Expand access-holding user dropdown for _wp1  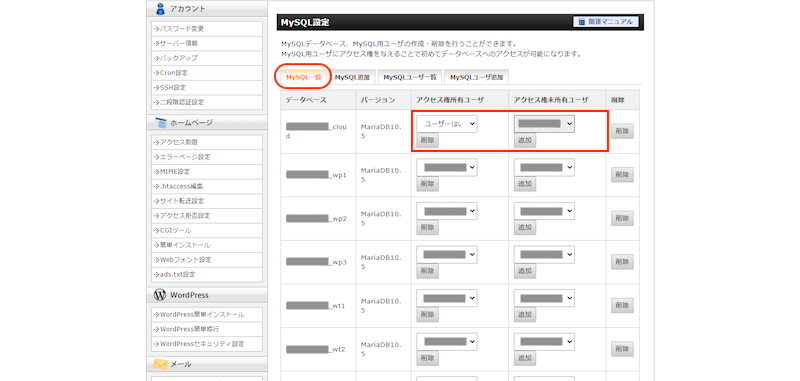pos(447,168)
